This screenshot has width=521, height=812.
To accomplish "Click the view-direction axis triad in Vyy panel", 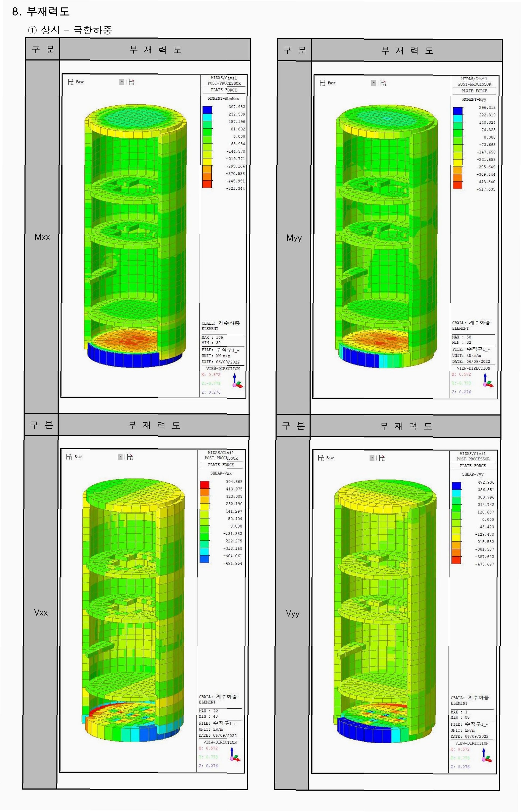I will (x=486, y=756).
